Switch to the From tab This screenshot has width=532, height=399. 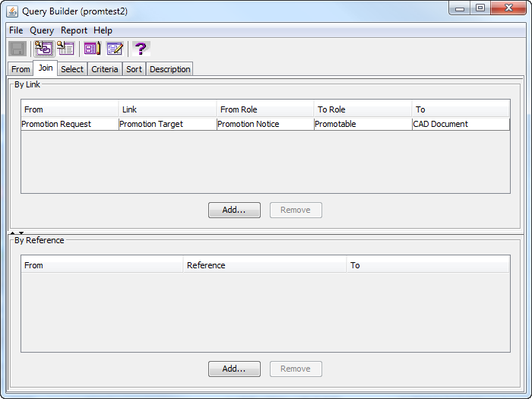coord(21,69)
